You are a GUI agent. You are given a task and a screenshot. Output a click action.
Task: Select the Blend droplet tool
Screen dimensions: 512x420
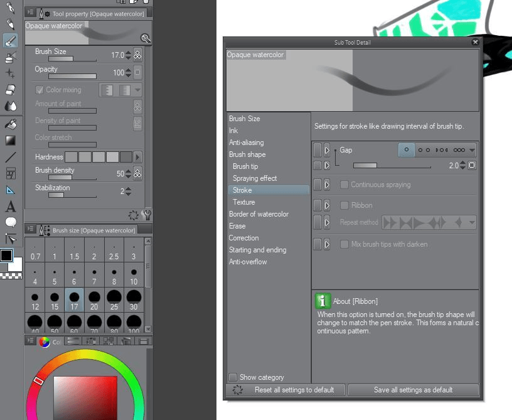pos(11,106)
